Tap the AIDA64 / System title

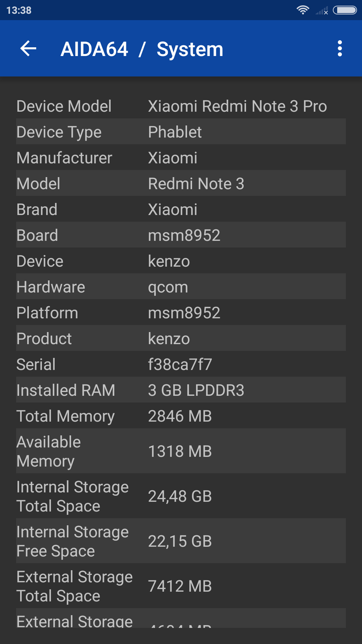[142, 49]
